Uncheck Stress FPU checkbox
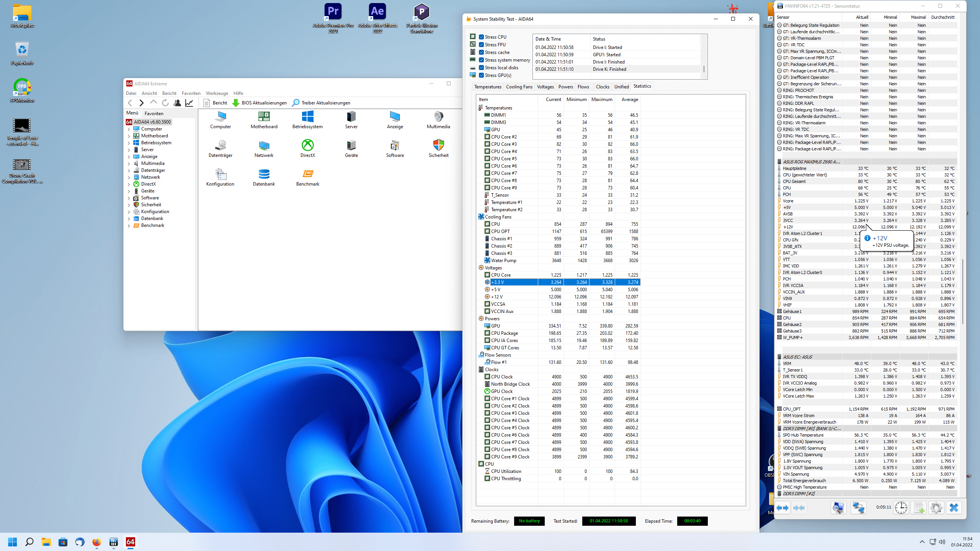This screenshot has height=551, width=980. point(482,45)
